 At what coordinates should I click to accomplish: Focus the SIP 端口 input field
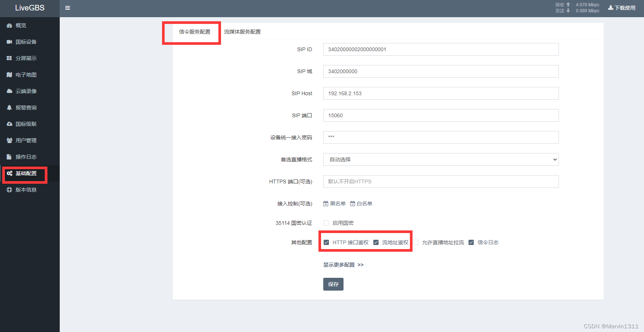coord(441,115)
